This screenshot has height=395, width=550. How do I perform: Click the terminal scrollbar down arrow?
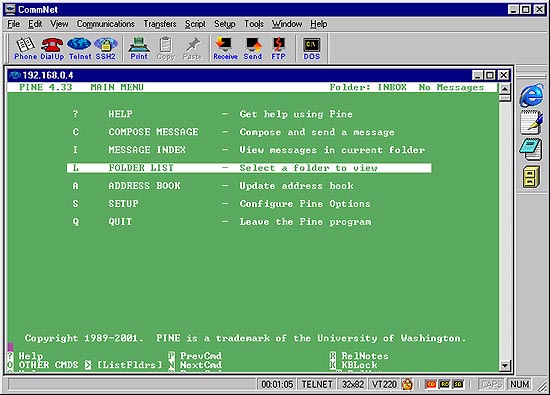(x=504, y=366)
